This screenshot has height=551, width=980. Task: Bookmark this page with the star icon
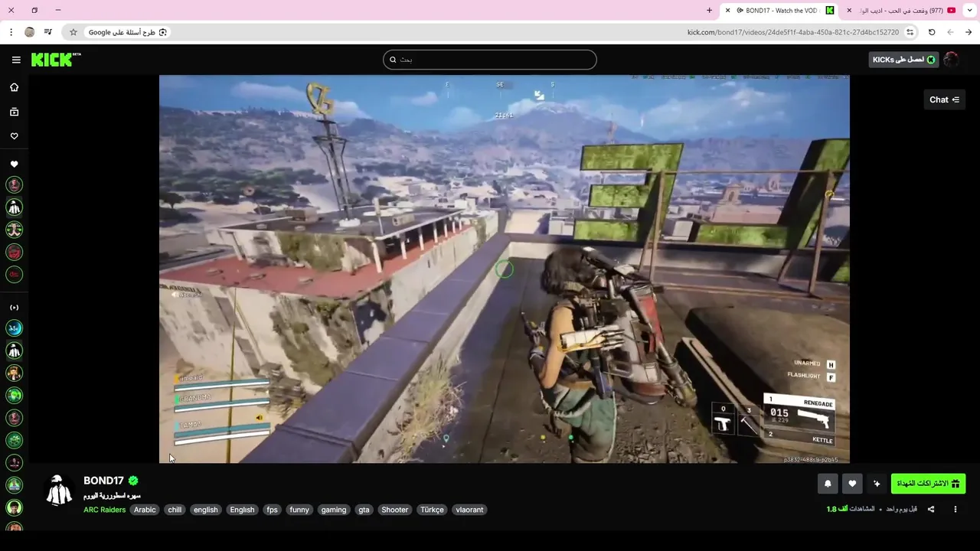pyautogui.click(x=73, y=32)
